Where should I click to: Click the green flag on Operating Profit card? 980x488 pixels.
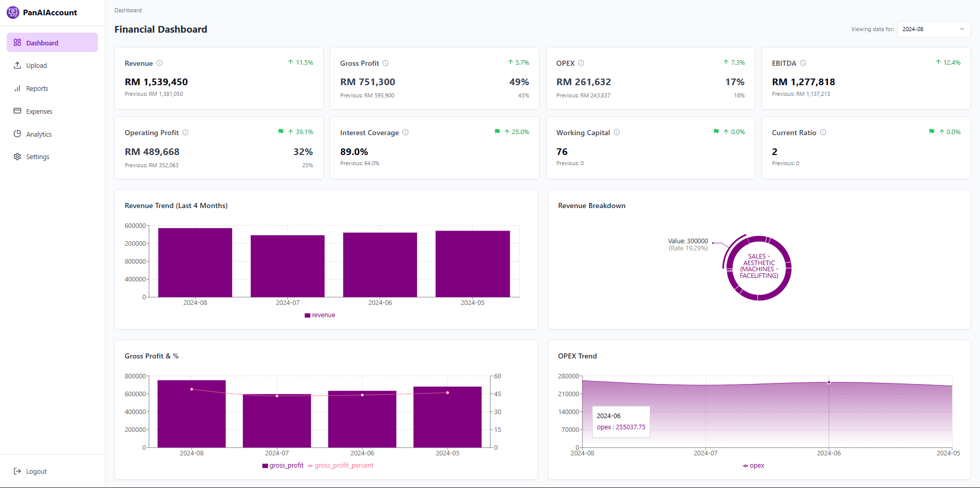[281, 132]
